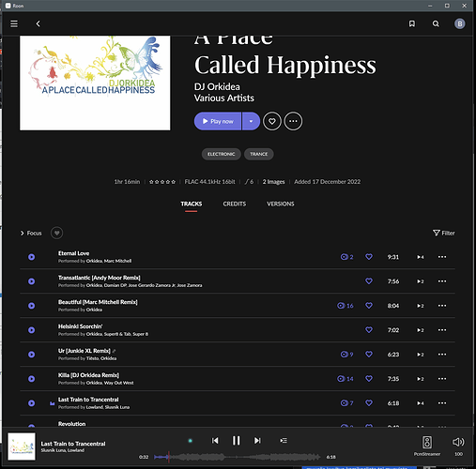This screenshot has width=476, height=469.
Task: Select the TRANCE genre tag
Action: point(258,154)
